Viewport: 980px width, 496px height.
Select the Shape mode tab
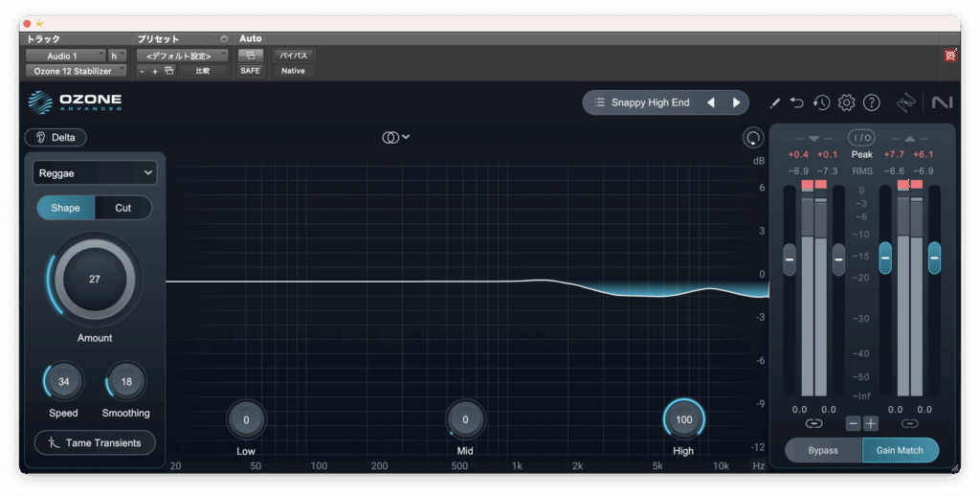65,208
